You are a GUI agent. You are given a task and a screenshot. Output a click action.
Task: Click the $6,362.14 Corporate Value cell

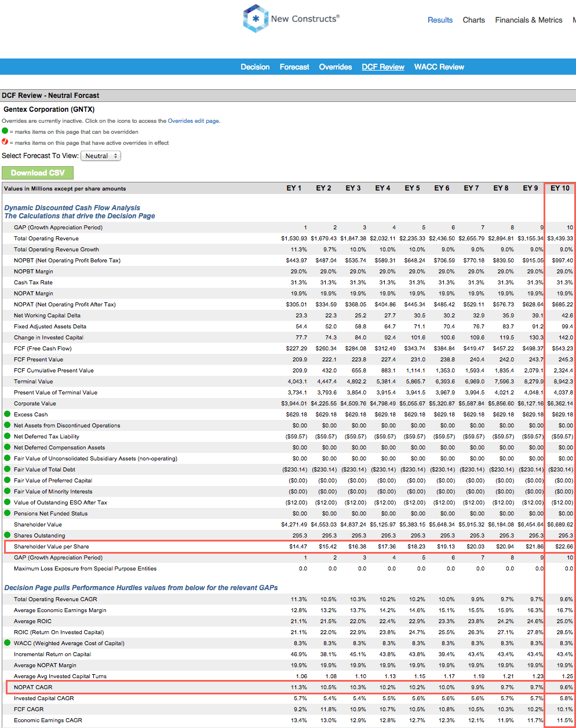tap(560, 403)
